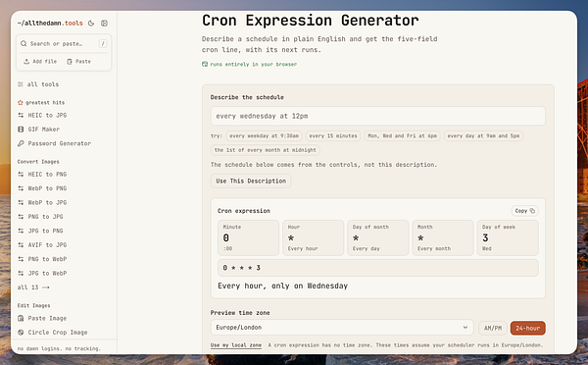Click the runs in browser badge icon
This screenshot has height=365, width=588.
point(205,64)
